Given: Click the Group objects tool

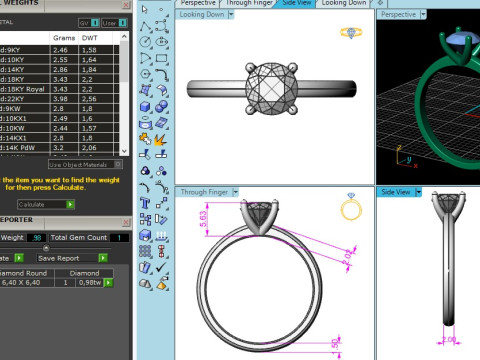Looking at the screenshot, I should click(x=145, y=171).
